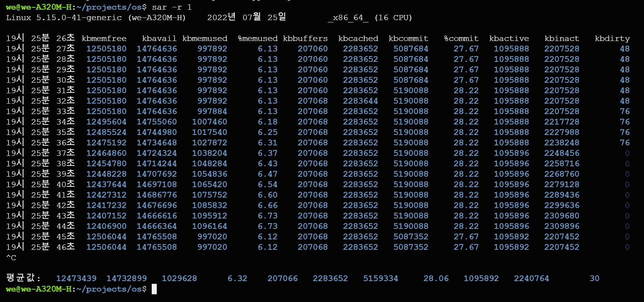Click the date '2022년 07월 25일'

coord(247,17)
